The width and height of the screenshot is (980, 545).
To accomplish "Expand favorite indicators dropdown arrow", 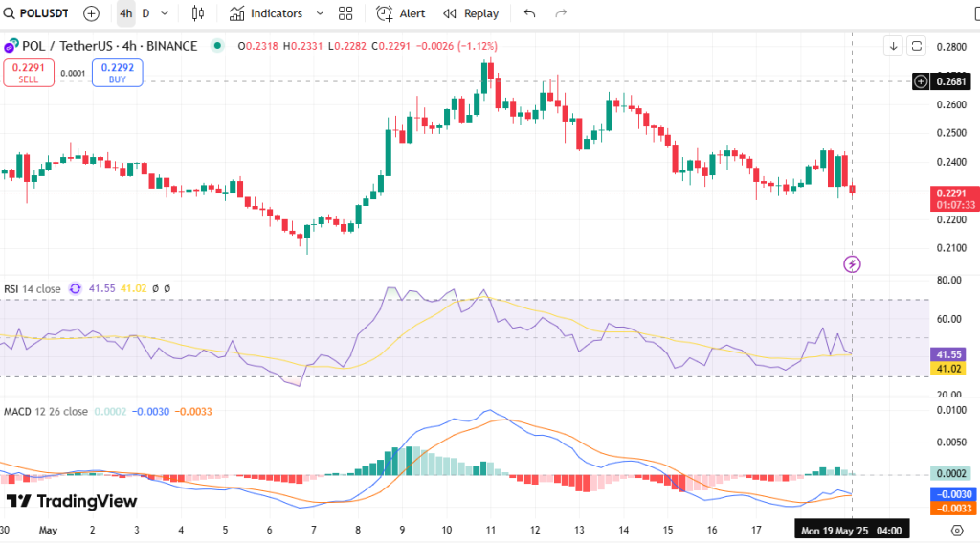I will click(x=320, y=13).
